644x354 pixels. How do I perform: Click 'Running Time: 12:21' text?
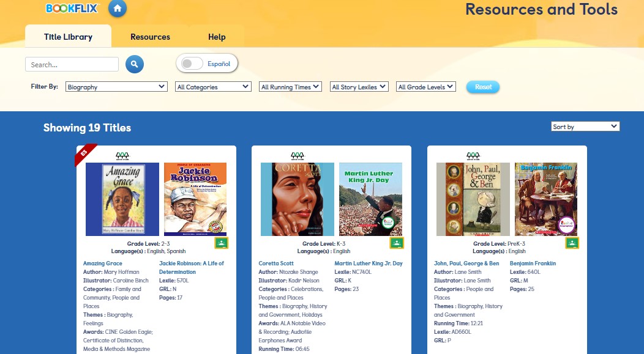459,323
